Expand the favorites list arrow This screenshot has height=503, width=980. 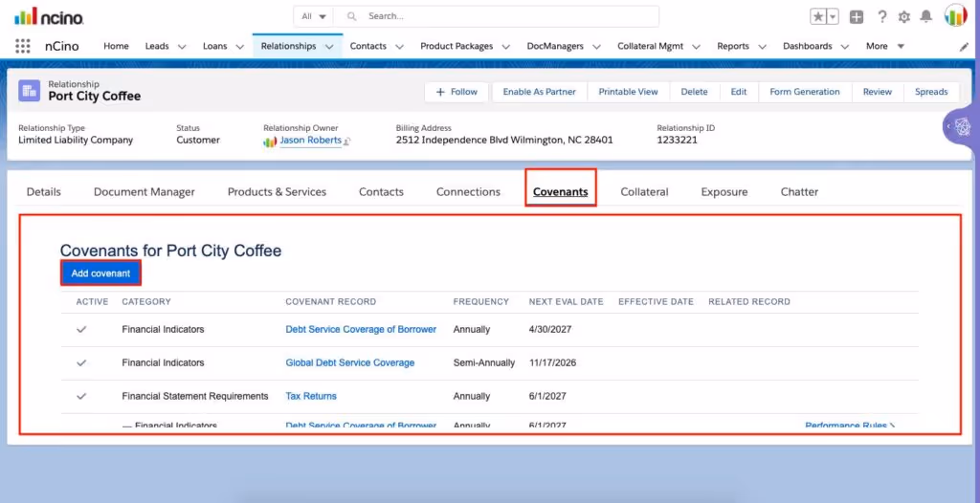pos(833,17)
